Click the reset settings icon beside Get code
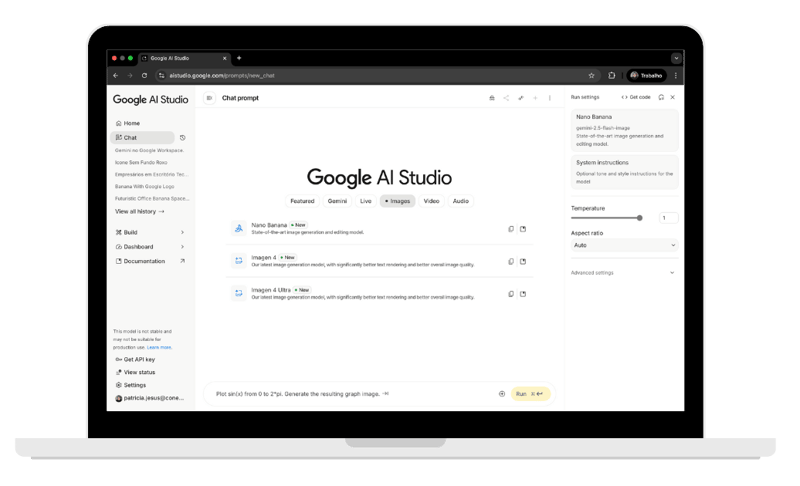Screen dimensions: 800x486 click(661, 97)
